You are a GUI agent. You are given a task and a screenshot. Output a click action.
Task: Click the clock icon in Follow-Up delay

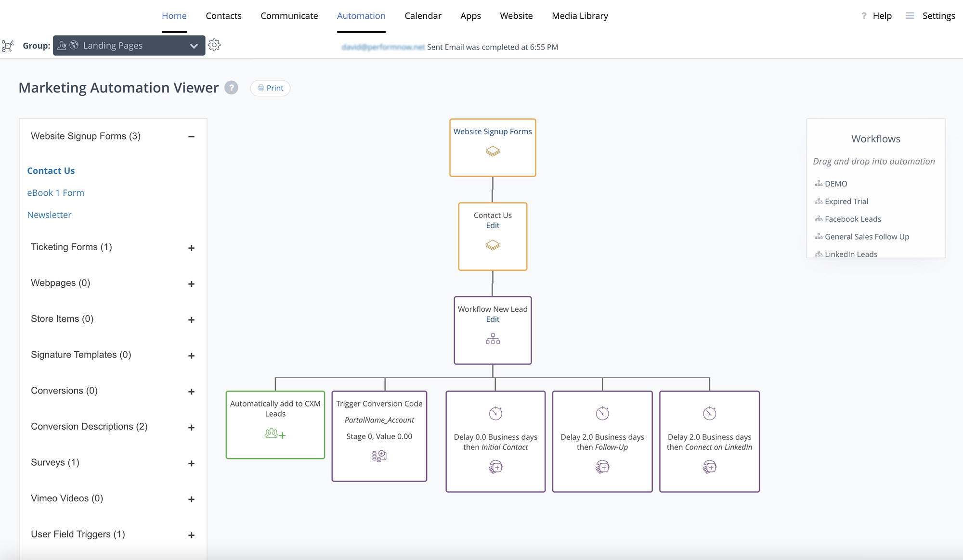(x=602, y=413)
